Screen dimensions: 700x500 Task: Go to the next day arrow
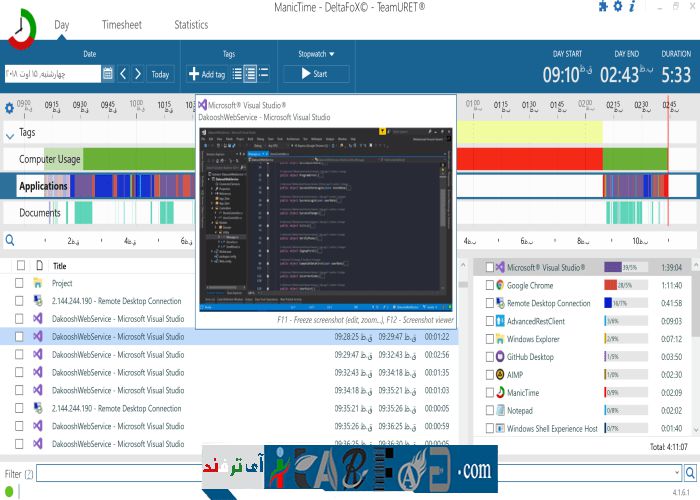click(138, 74)
